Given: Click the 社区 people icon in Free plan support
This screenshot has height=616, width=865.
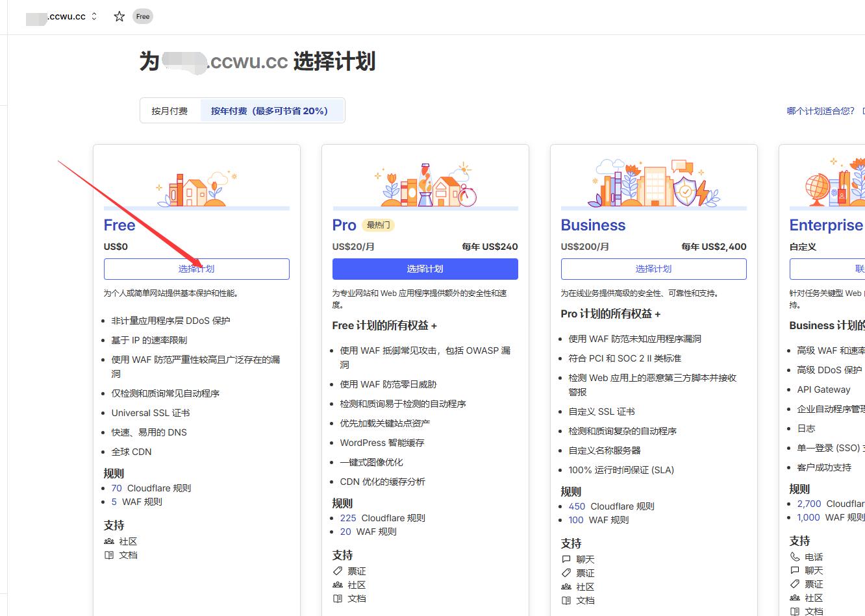Looking at the screenshot, I should coord(109,541).
